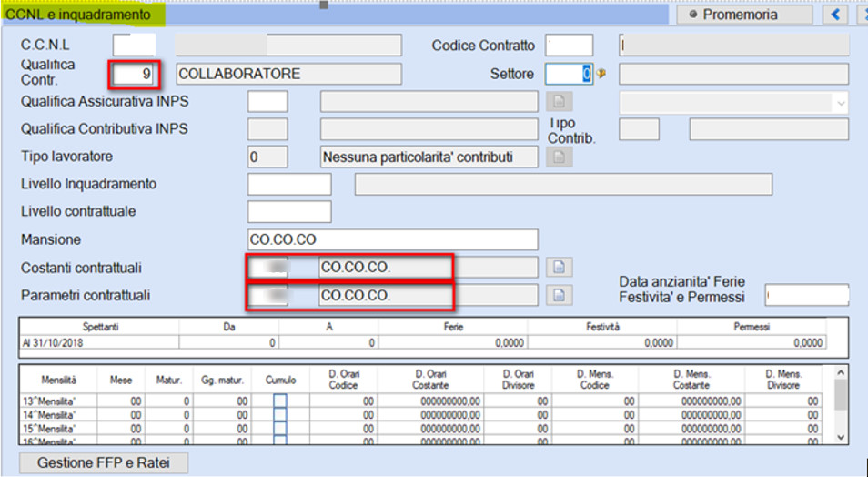Screen dimensions: 868x477
Task: Click Data anzianita' Ferie Festivita' e Permessi field
Action: coord(806,295)
